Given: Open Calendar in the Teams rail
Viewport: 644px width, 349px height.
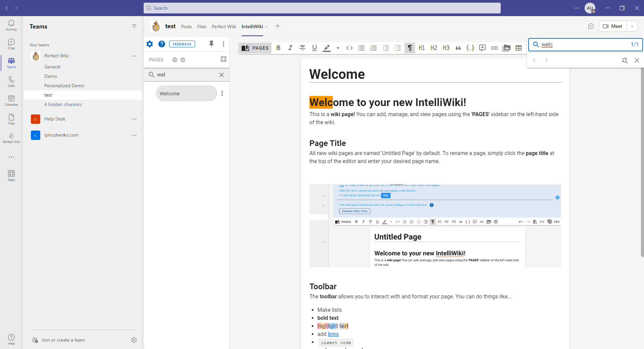Looking at the screenshot, I should (11, 100).
